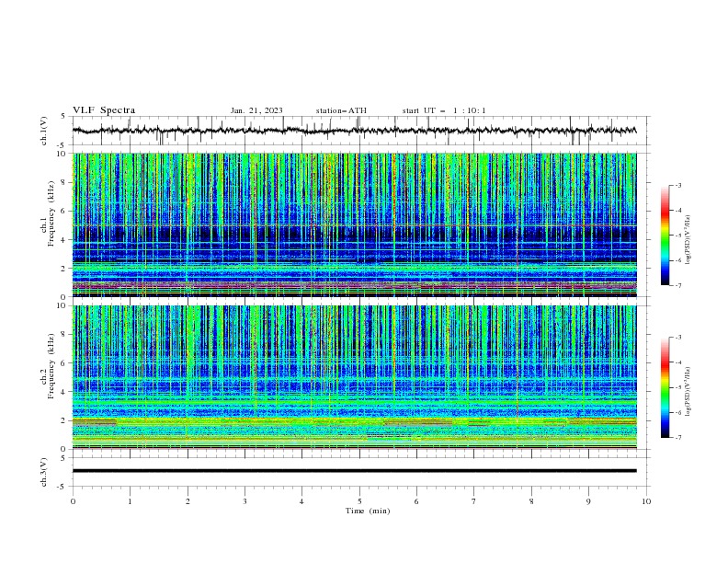Click time axis tick label 0
Screen dimensions: 728x563
(x=73, y=501)
